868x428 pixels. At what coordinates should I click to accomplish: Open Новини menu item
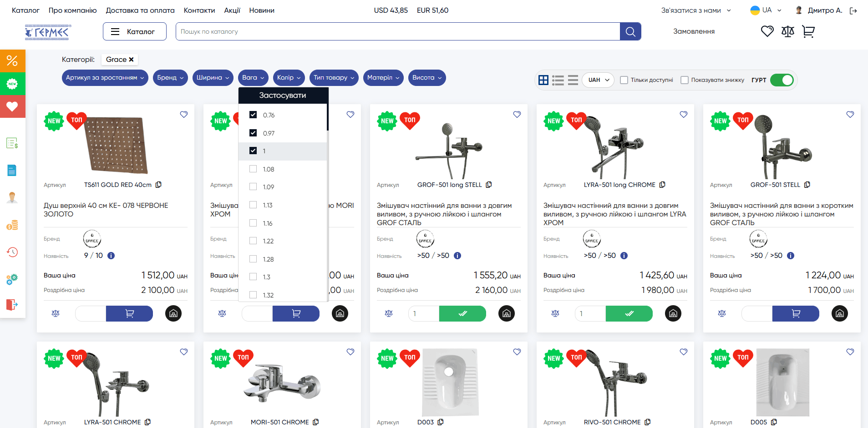262,10
